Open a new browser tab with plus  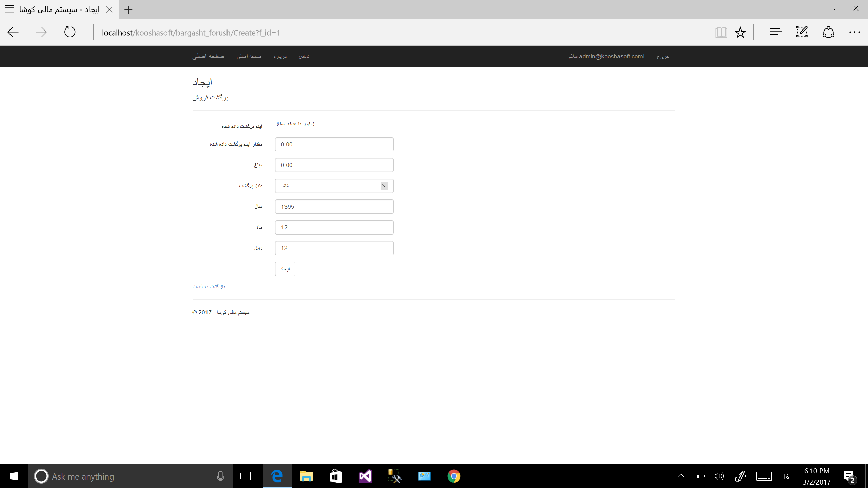click(x=128, y=9)
